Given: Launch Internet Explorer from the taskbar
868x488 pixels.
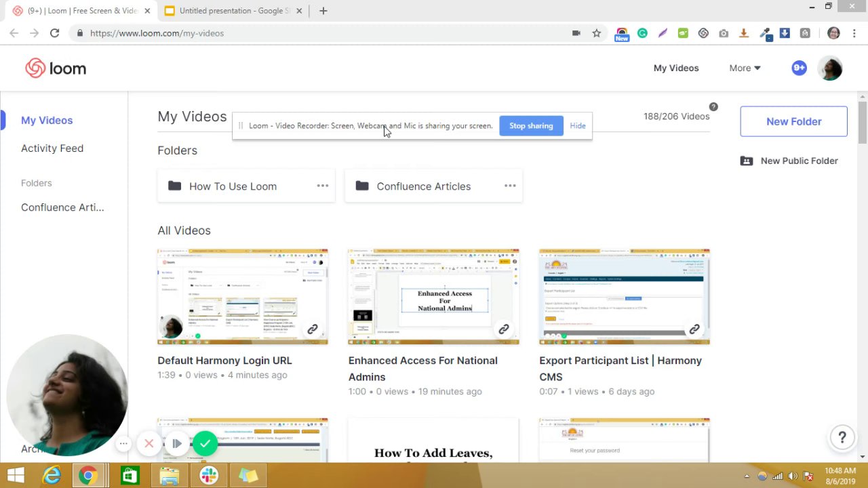Looking at the screenshot, I should coord(52,476).
